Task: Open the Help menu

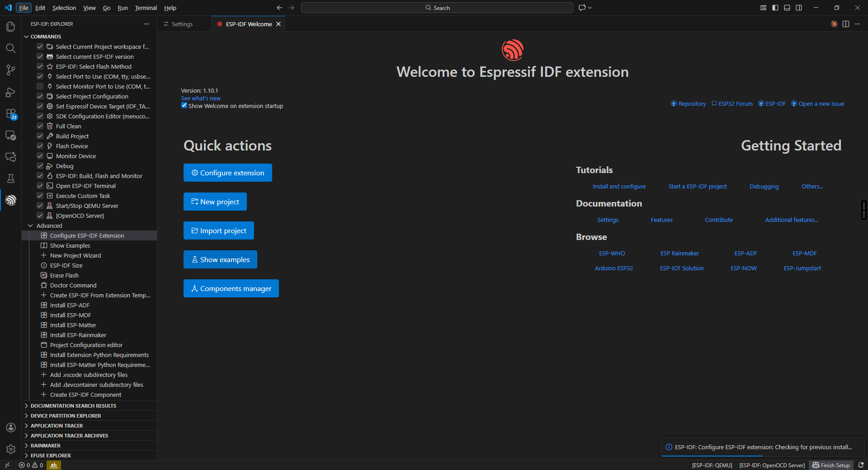Action: pos(170,8)
